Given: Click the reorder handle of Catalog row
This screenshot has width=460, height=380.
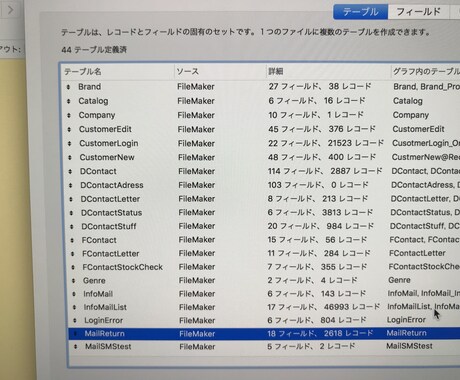Looking at the screenshot, I should tap(68, 101).
